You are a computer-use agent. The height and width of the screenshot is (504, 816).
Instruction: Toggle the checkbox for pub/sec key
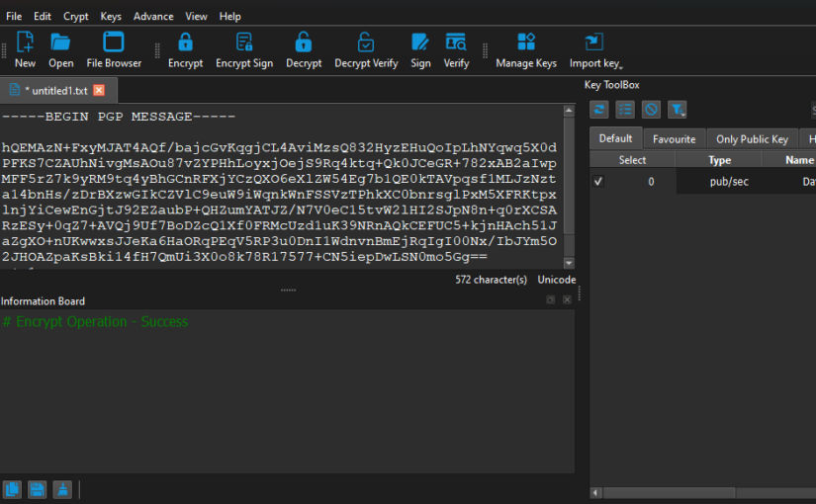[598, 182]
